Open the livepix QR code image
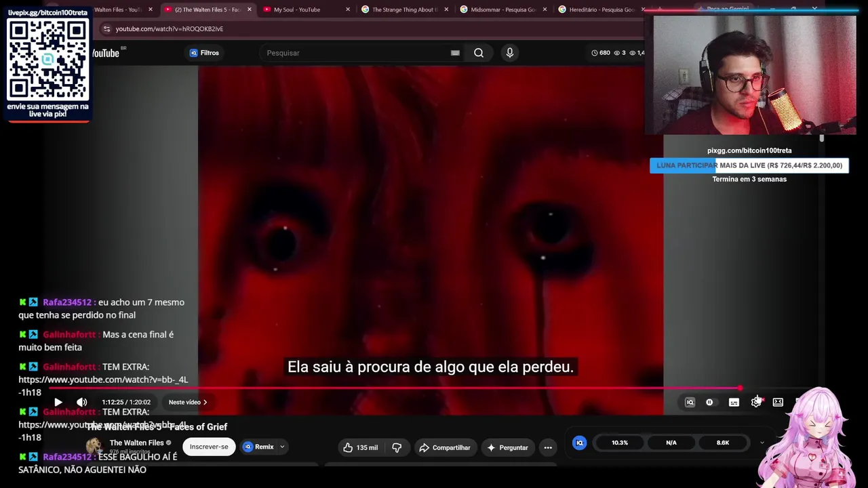The image size is (868, 488). (x=47, y=60)
